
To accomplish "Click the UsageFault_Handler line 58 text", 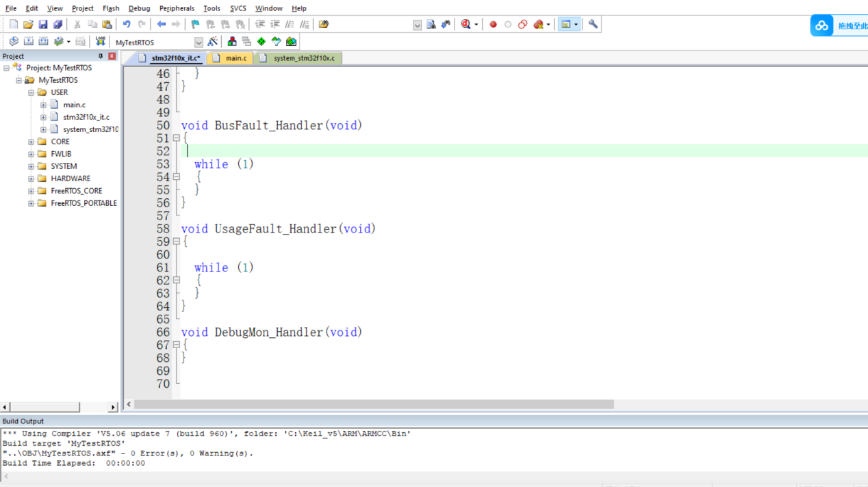I will [279, 228].
